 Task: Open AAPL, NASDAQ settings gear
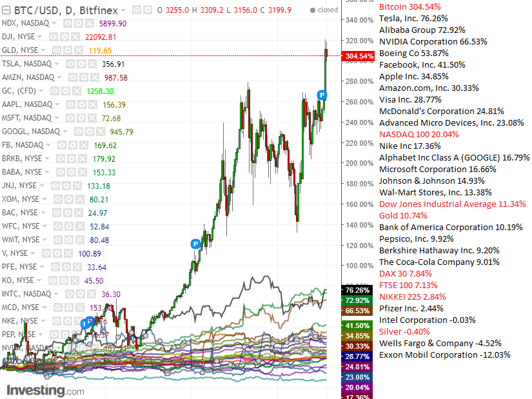pyautogui.click(x=82, y=104)
